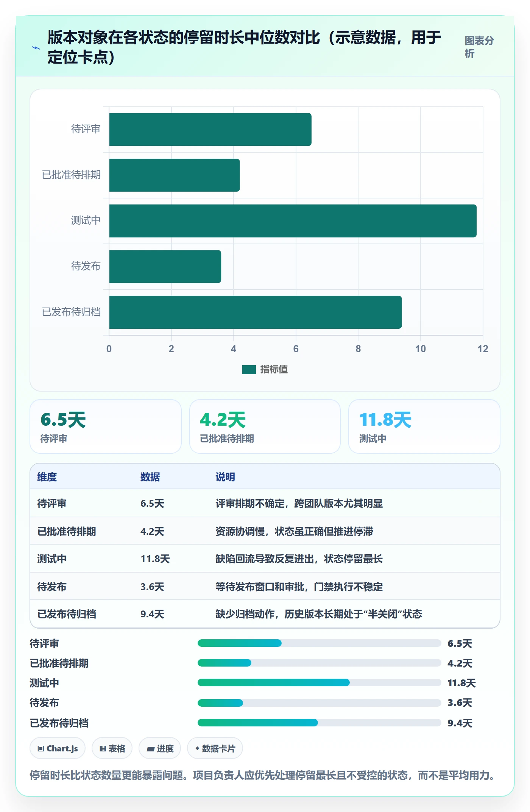Click the 数据 column header

150,477
